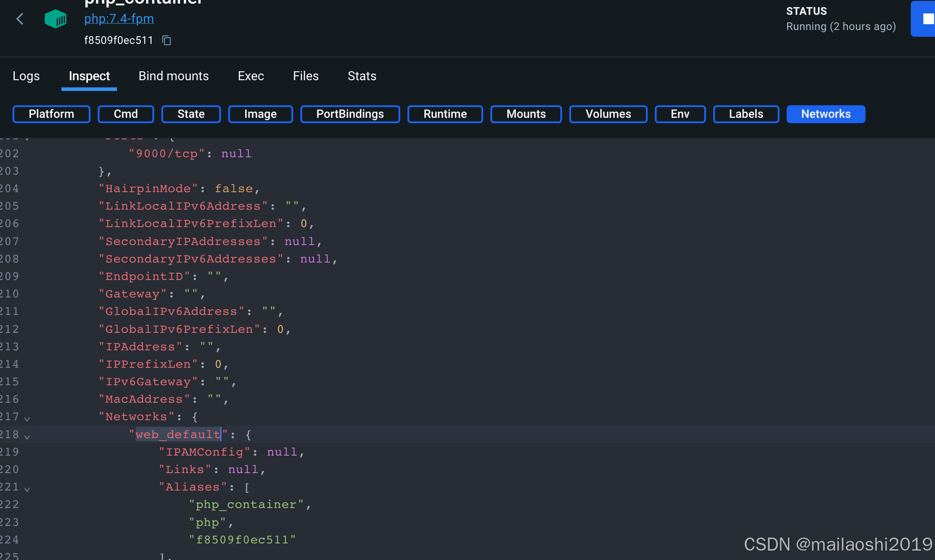935x560 pixels.
Task: Click the Platform filter chip
Action: coord(51,114)
